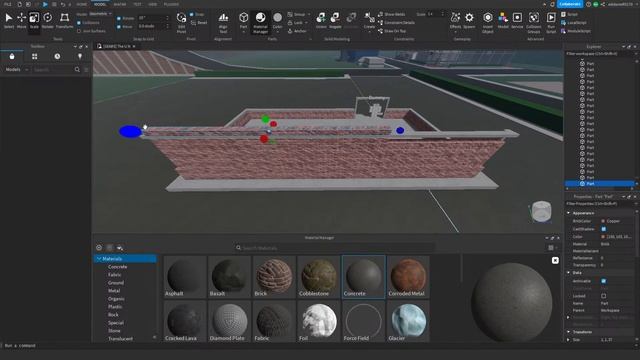Toggle the Move snap checkbox
The height and width of the screenshot is (360, 640).
(x=119, y=27)
